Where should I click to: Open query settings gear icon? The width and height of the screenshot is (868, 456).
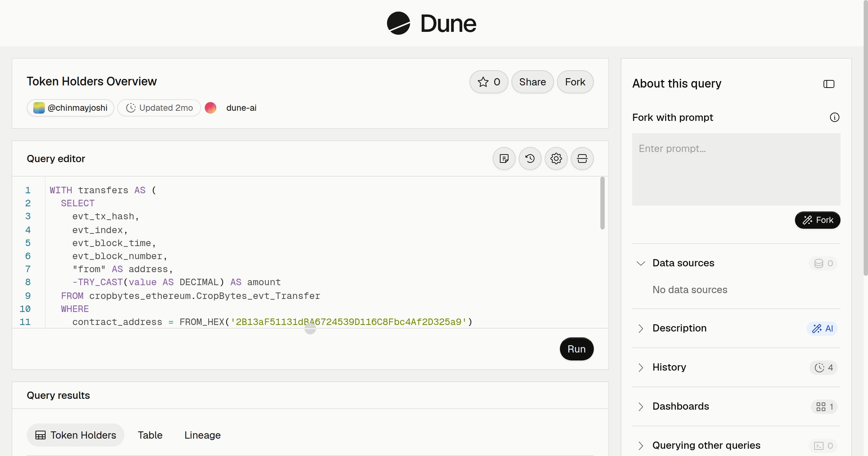[x=556, y=159]
